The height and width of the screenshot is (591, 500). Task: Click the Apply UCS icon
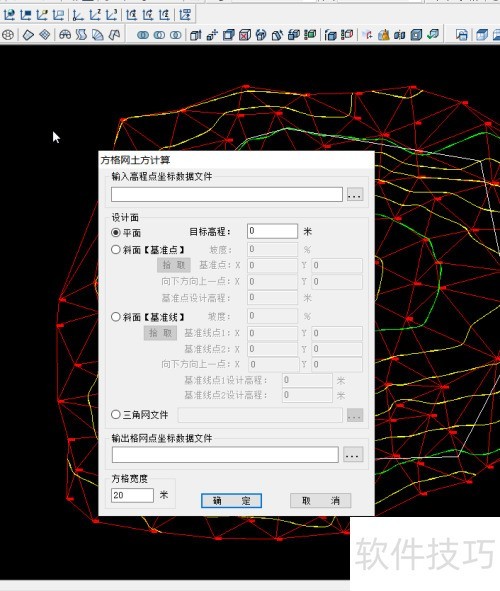point(185,15)
